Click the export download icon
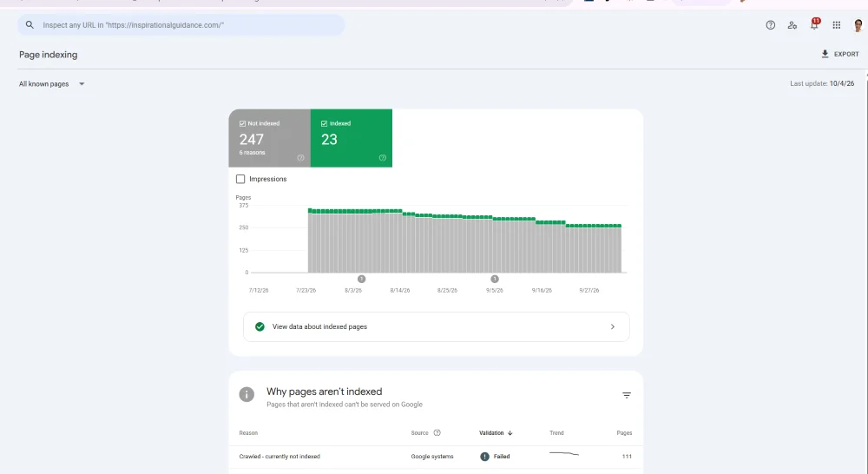 pyautogui.click(x=825, y=54)
